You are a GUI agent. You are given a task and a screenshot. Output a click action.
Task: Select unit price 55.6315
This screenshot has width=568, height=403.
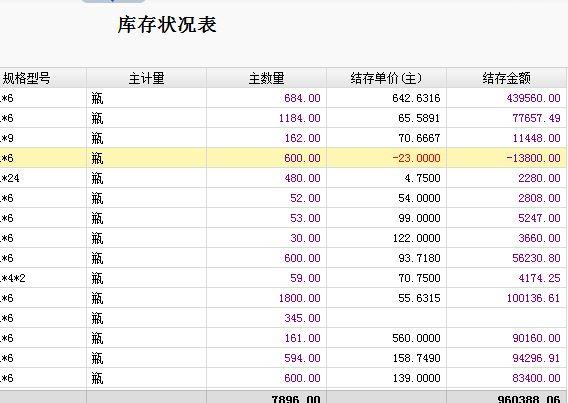click(x=386, y=298)
